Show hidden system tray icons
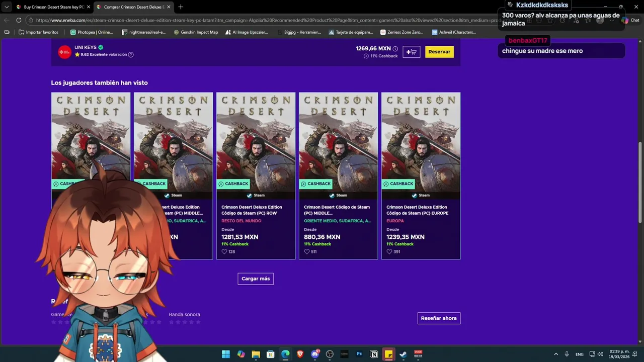The width and height of the screenshot is (644, 362). coord(556,354)
